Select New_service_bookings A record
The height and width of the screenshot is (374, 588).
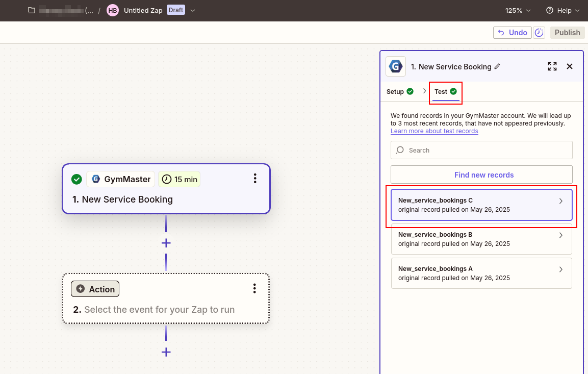pyautogui.click(x=481, y=273)
